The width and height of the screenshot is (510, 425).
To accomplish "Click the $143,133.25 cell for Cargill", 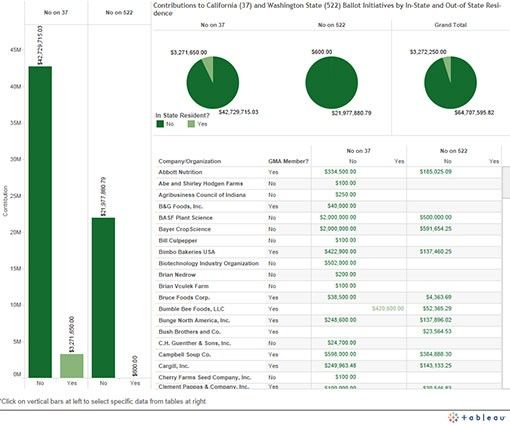I will point(436,366).
